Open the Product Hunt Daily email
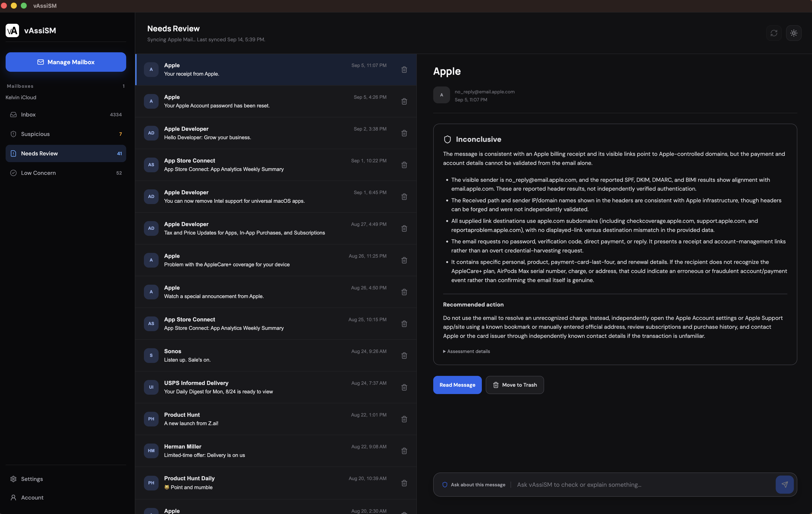 [x=276, y=483]
